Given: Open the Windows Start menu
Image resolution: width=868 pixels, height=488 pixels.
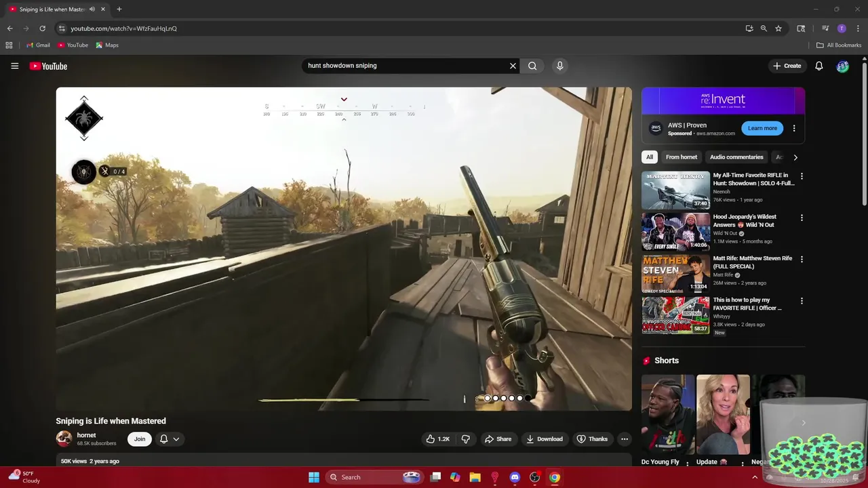Looking at the screenshot, I should (313, 477).
